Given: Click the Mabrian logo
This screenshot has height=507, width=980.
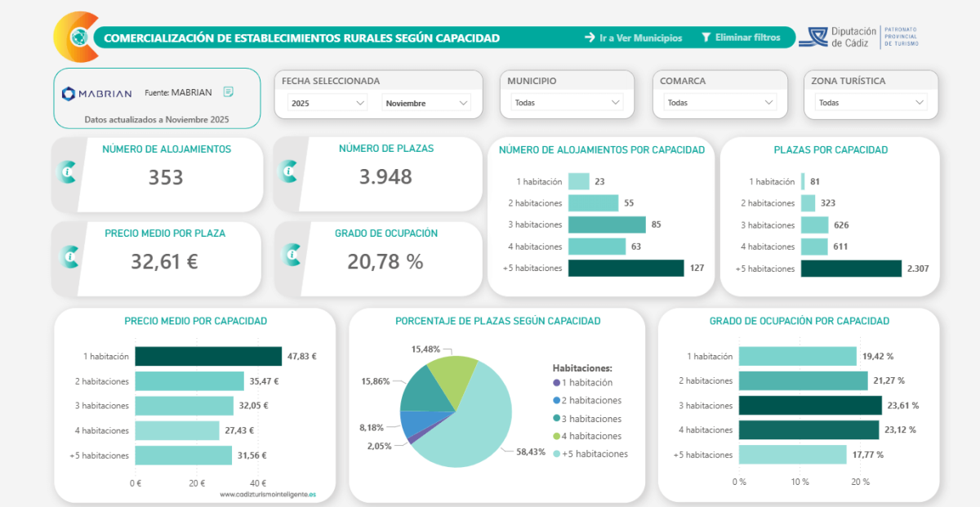Looking at the screenshot, I should [x=97, y=93].
